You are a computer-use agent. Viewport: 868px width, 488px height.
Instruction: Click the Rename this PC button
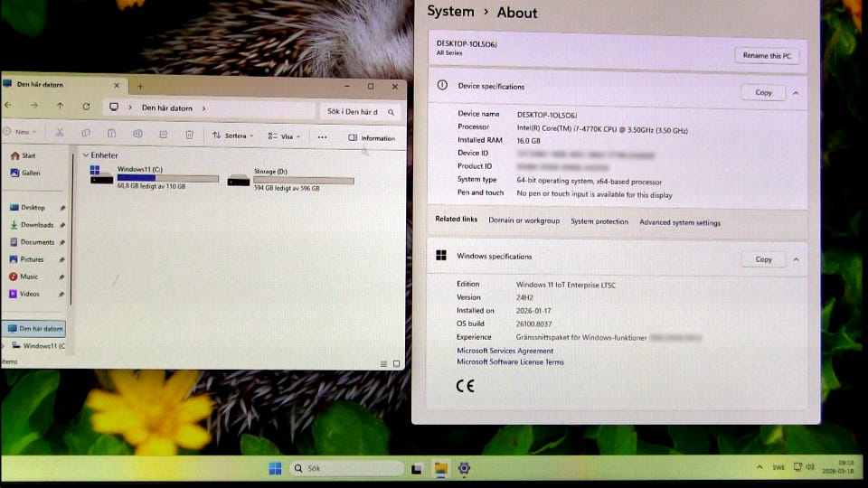pos(766,56)
